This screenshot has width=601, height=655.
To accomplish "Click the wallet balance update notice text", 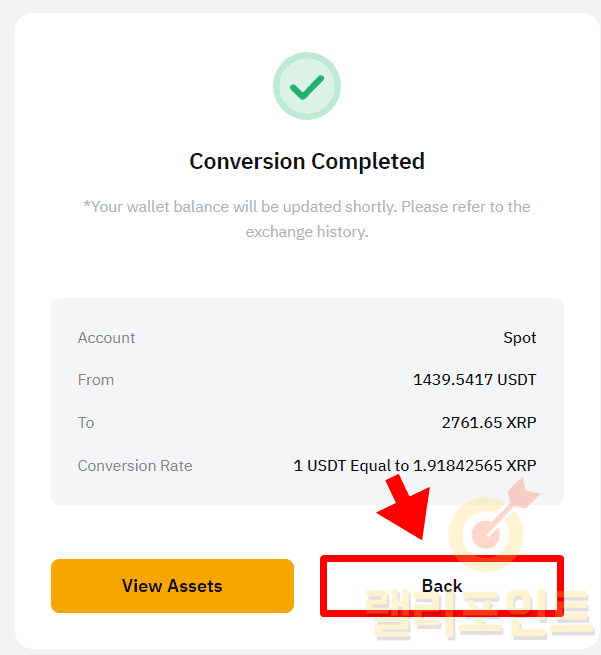I will click(x=307, y=219).
